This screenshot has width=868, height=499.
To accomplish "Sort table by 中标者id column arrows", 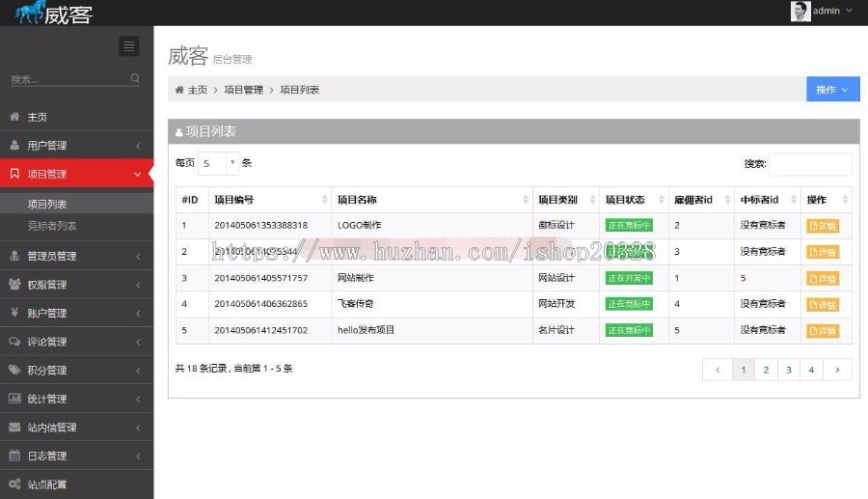I will (794, 200).
